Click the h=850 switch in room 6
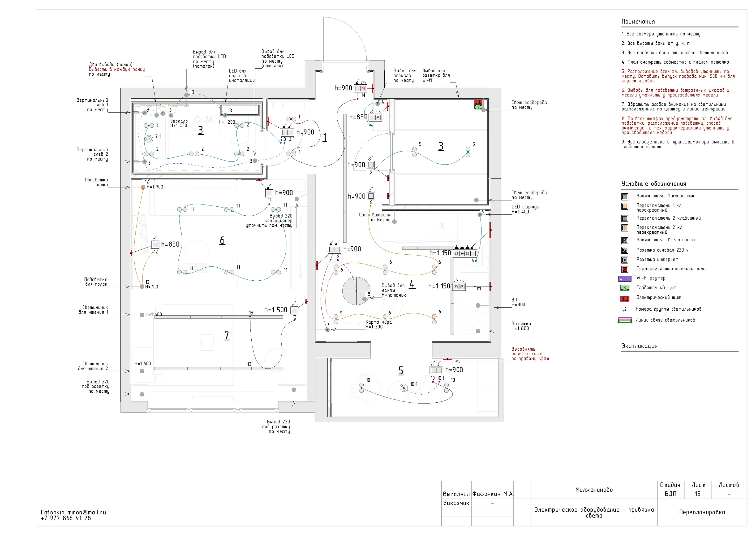This screenshot has height=535, width=756. point(155,244)
